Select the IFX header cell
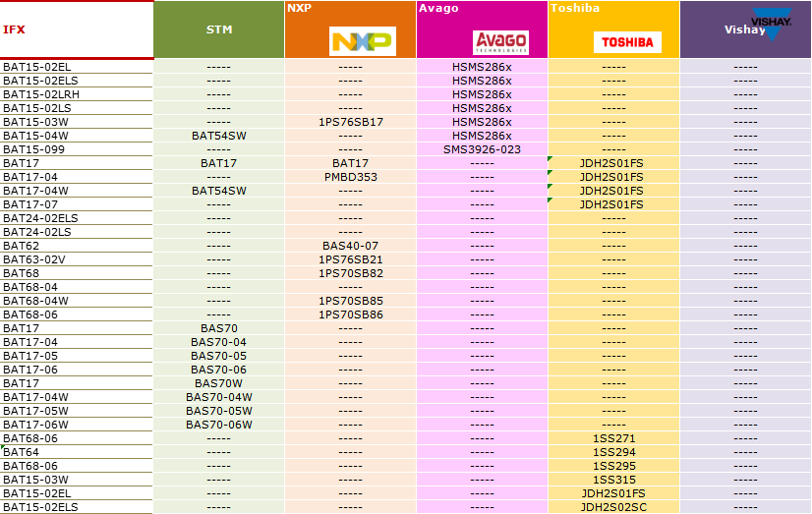 [x=77, y=29]
